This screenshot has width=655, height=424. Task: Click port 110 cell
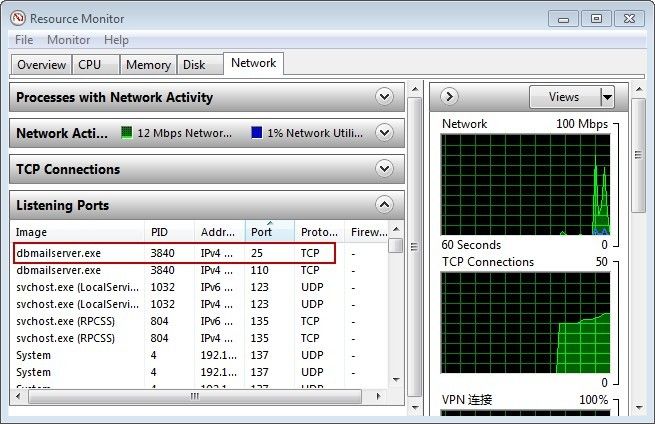pyautogui.click(x=259, y=270)
